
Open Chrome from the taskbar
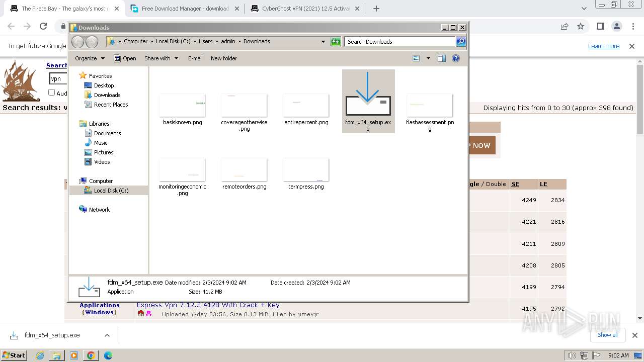[91, 355]
